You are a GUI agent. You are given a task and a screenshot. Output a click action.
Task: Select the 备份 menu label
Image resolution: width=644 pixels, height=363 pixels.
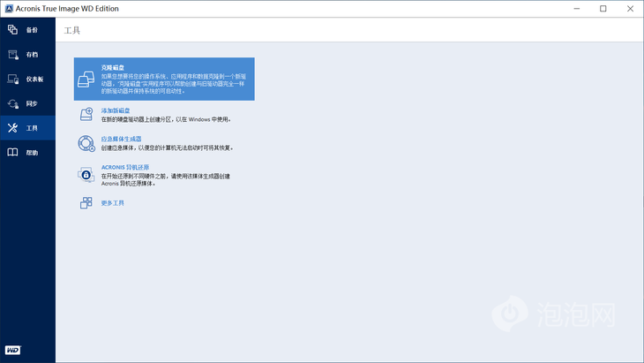coord(32,30)
